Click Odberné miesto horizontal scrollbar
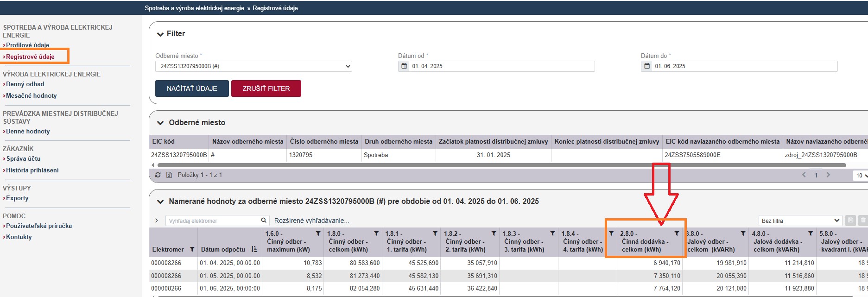 (501, 165)
